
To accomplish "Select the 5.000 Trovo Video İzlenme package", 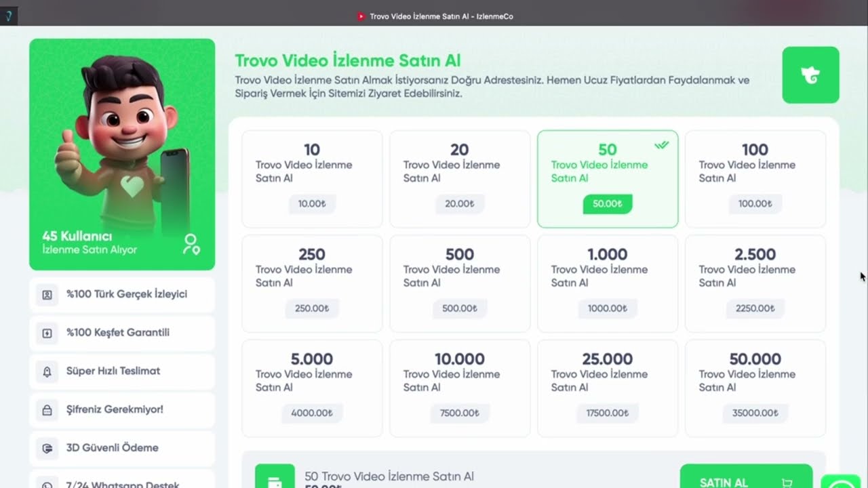I will 312,388.
